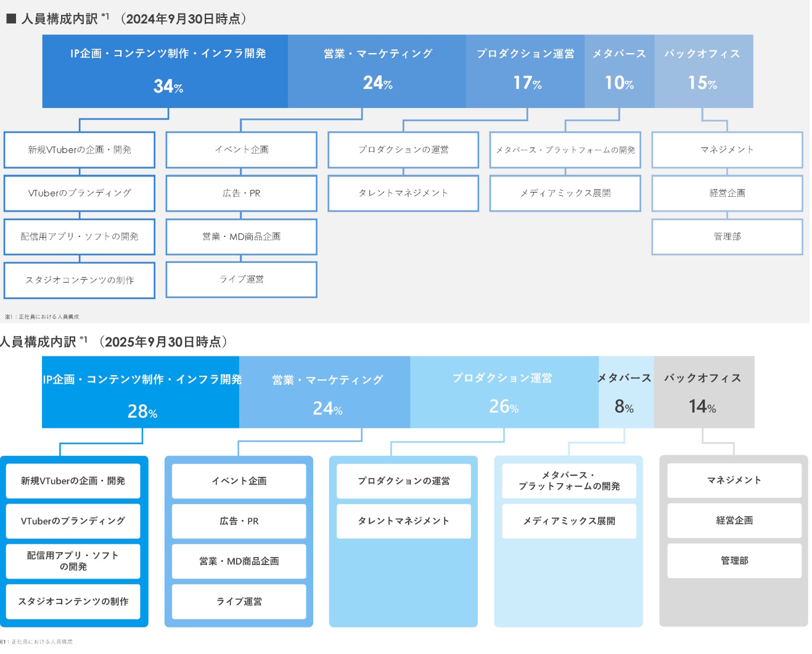This screenshot has height=654, width=812.
Task: Select the gray 14% バックオフィス segment
Action: (x=703, y=392)
